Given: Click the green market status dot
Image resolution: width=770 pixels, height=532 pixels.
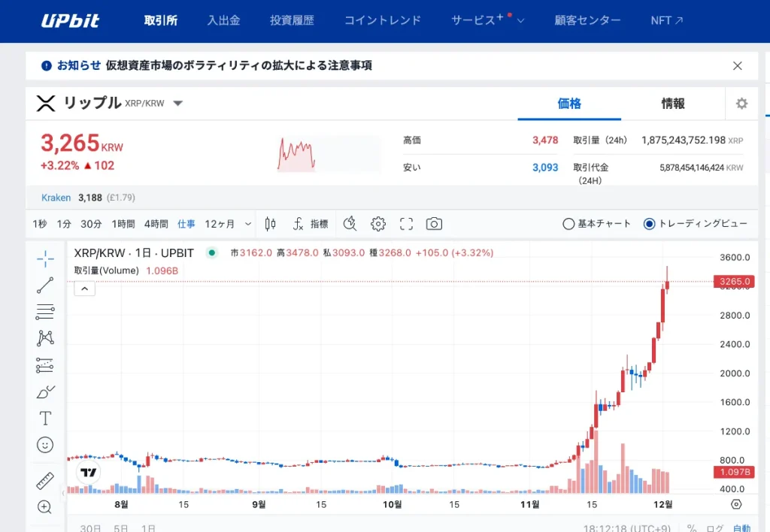Looking at the screenshot, I should coord(211,252).
